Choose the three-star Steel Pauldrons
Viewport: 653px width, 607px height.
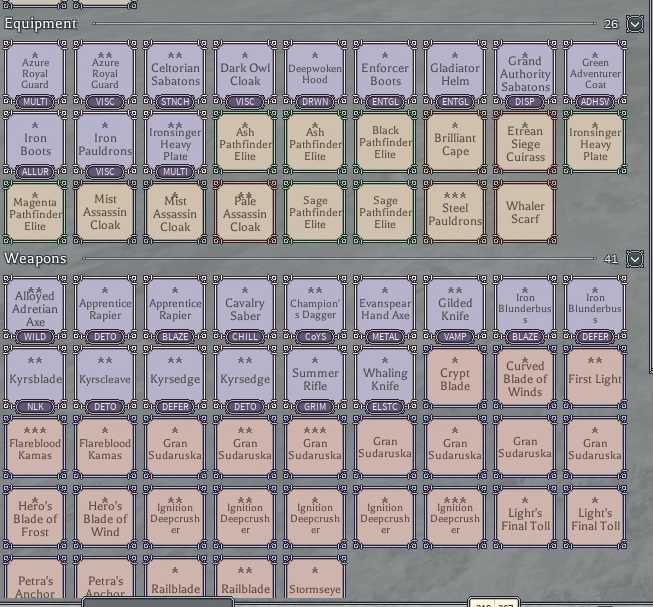455,212
